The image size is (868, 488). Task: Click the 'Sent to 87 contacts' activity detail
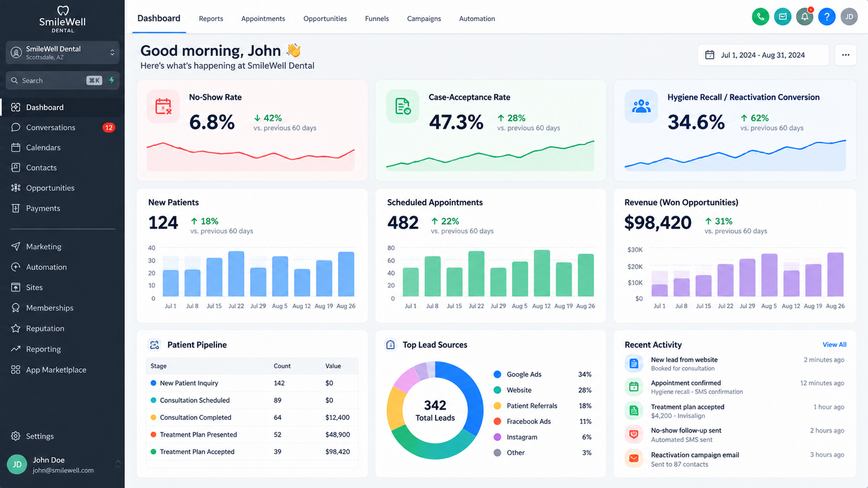(x=680, y=464)
